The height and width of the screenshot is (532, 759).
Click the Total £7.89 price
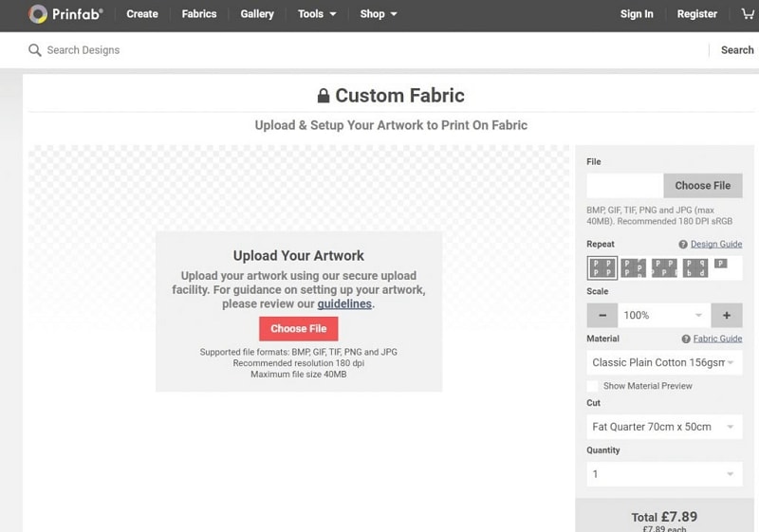pyautogui.click(x=664, y=517)
